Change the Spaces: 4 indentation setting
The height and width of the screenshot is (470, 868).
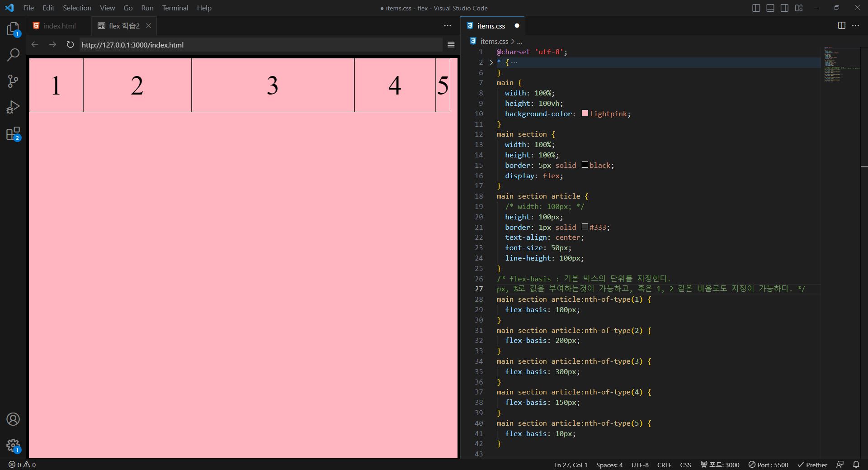point(609,465)
